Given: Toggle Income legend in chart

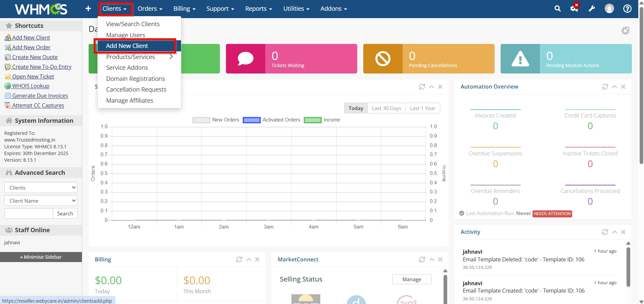Looking at the screenshot, I should pyautogui.click(x=322, y=120).
